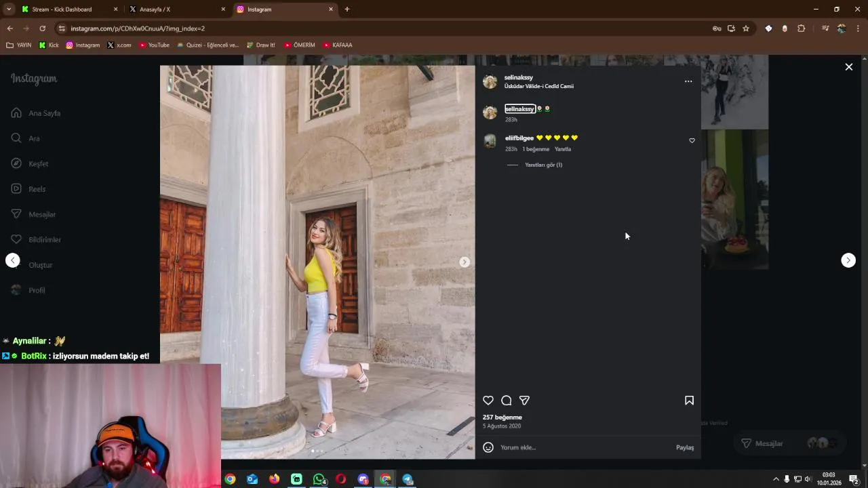Viewport: 868px width, 488px height.
Task: Open the ÖMERİM bookmark
Action: tap(299, 45)
